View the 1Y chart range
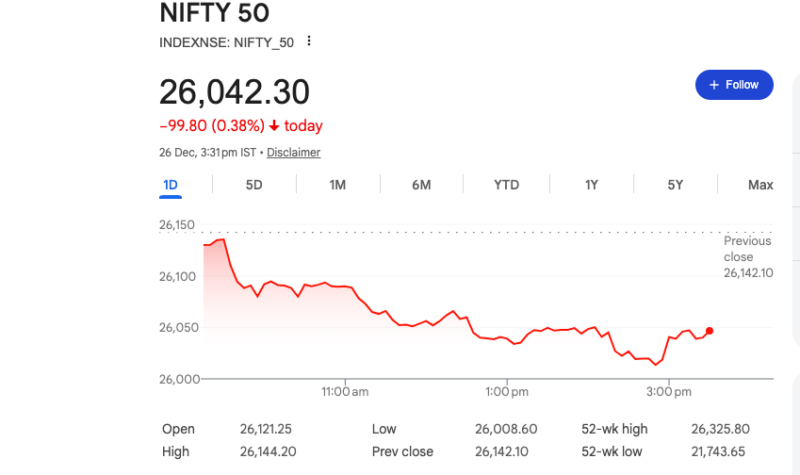 pos(592,185)
